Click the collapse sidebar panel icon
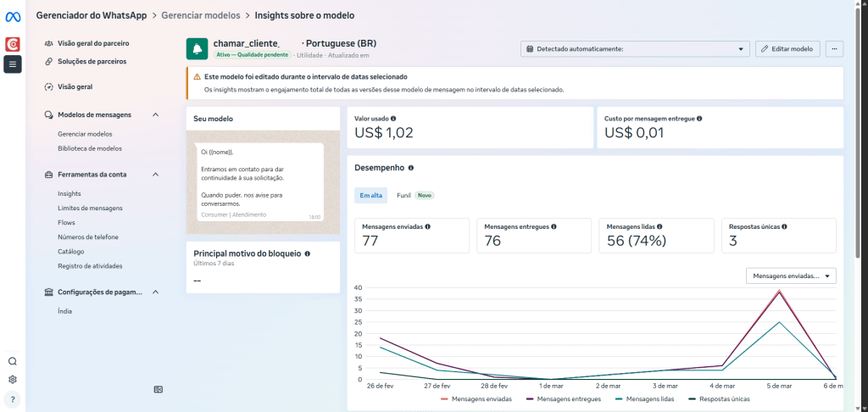 point(158,389)
